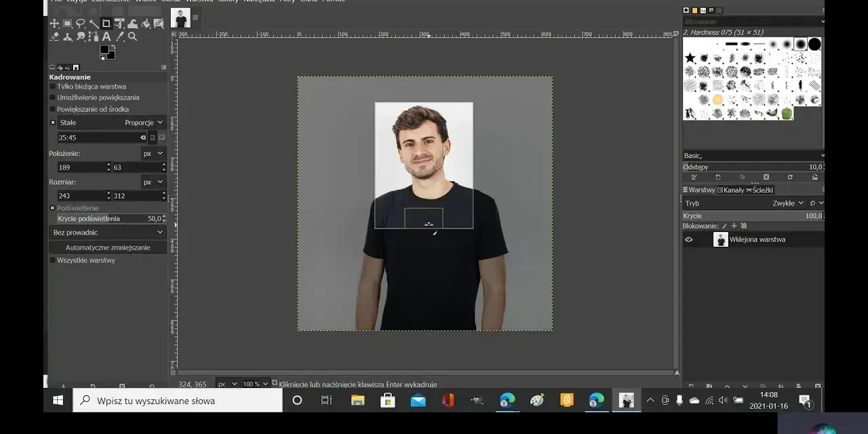Select the Unified Transform tool
The width and height of the screenshot is (868, 434).
(x=119, y=24)
